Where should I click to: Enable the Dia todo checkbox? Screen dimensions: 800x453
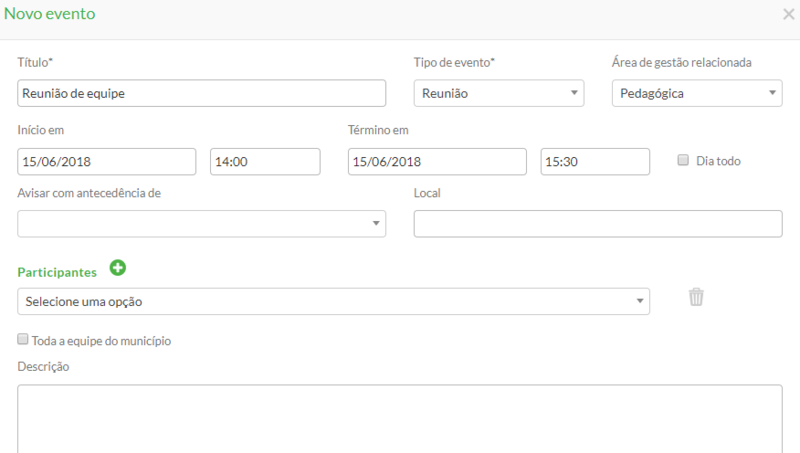[684, 160]
